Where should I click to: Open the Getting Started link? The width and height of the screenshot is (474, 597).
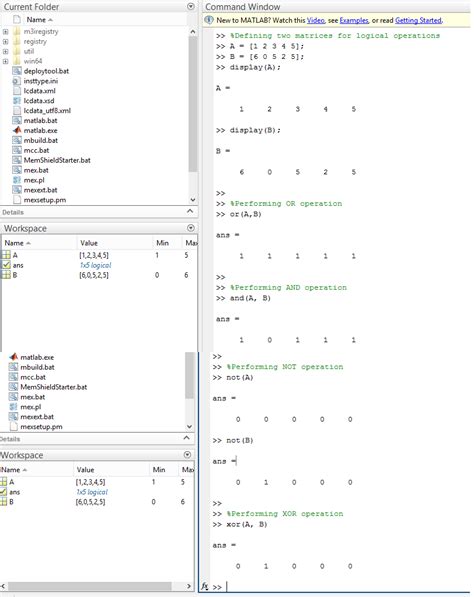(x=418, y=20)
